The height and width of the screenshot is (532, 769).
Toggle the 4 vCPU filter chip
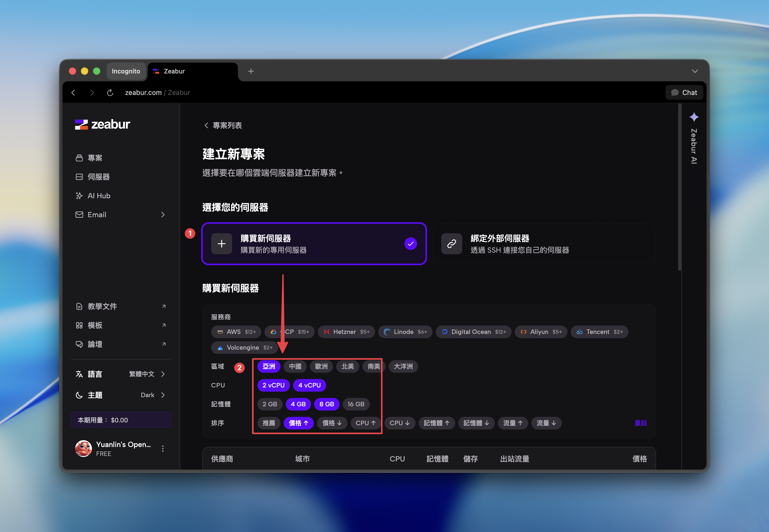tap(309, 385)
